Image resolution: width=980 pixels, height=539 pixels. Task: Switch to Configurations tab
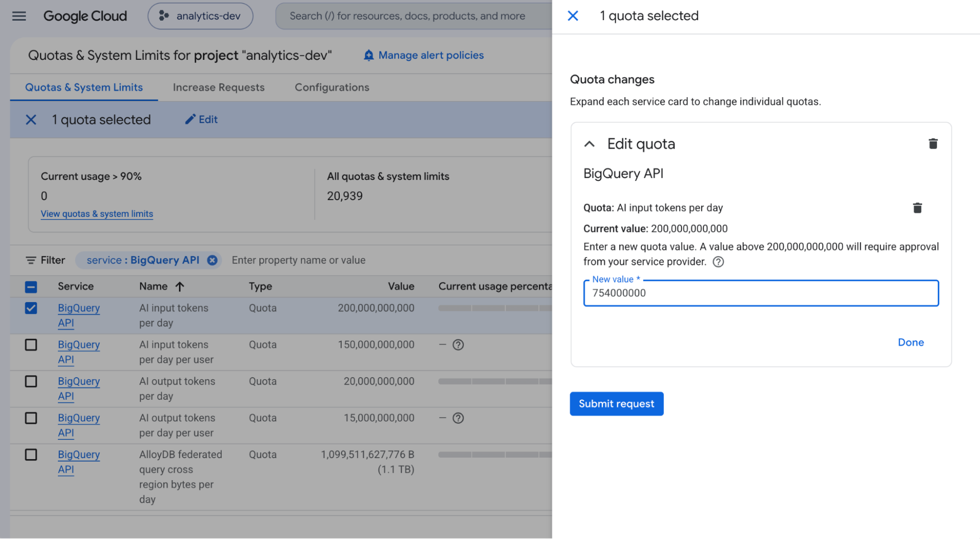pos(332,87)
